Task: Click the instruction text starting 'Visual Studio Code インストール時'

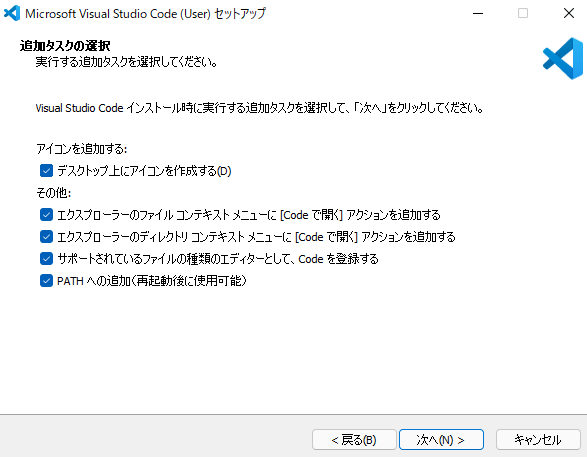Action: click(x=259, y=108)
